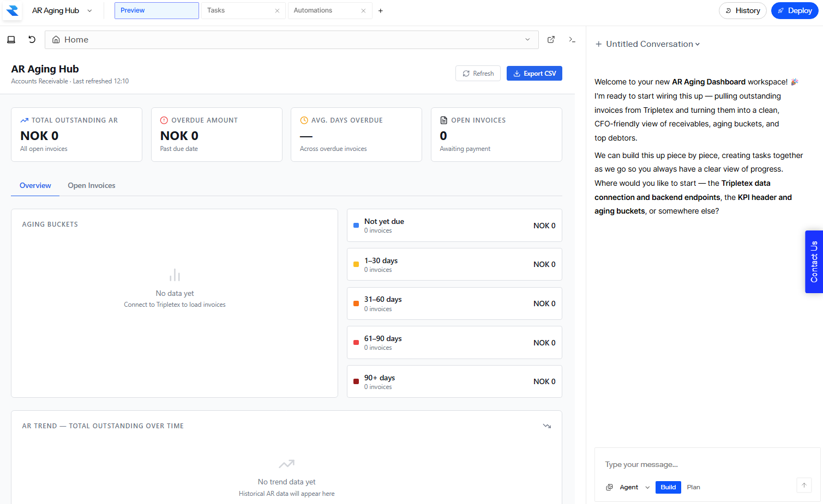Screen dimensions: 823x504
Task: Close the Tasks tab
Action: pos(277,11)
